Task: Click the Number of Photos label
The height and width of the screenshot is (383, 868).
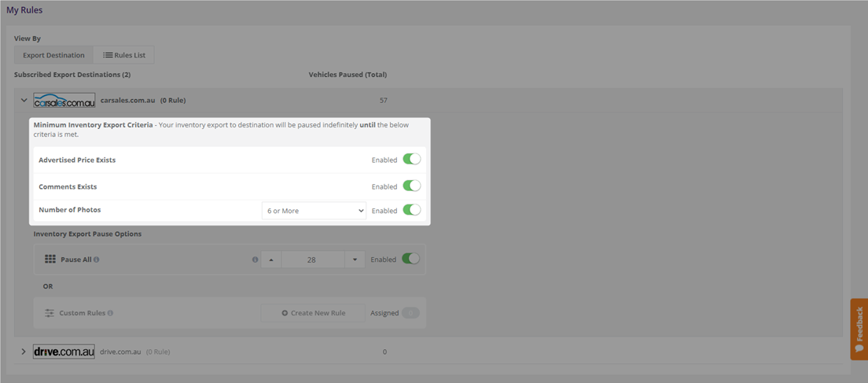Action: click(x=70, y=210)
